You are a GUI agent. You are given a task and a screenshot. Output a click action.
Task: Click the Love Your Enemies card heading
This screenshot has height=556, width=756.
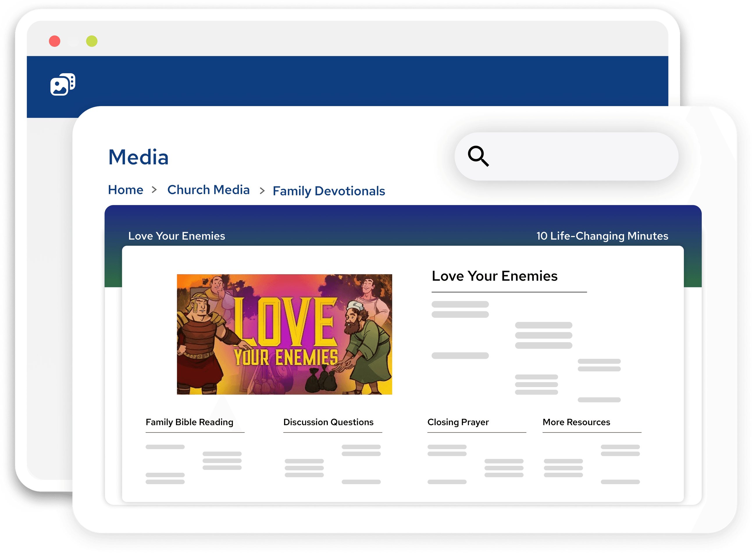pyautogui.click(x=494, y=276)
